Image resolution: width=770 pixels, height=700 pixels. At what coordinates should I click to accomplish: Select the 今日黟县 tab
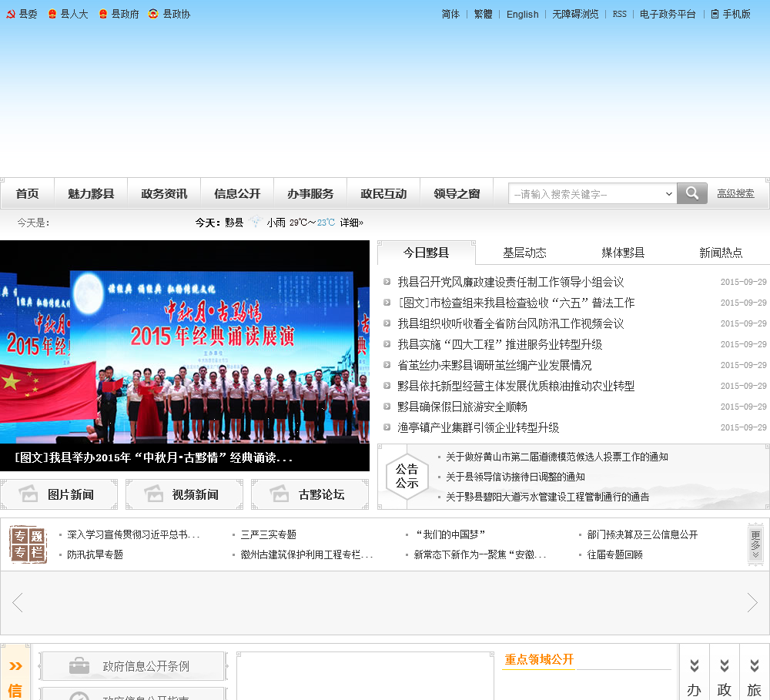point(427,253)
